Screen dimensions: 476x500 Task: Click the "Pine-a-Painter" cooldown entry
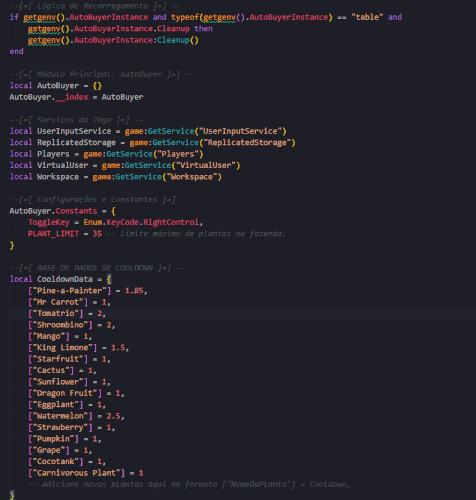[88, 291]
